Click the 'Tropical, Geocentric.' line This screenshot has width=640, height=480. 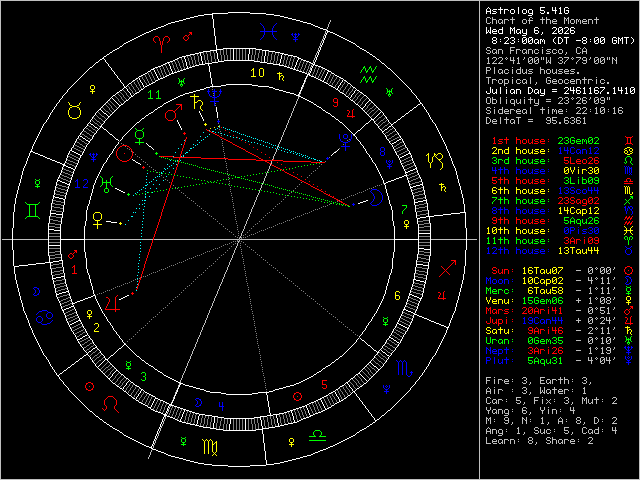(548, 81)
